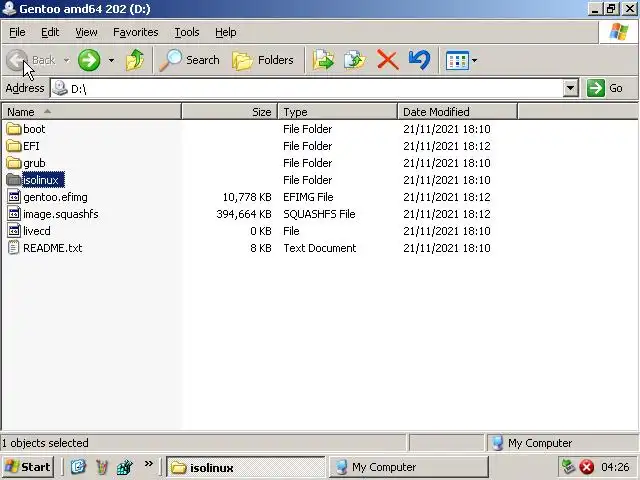640x480 pixels.
Task: Open the Edit menu
Action: (50, 32)
